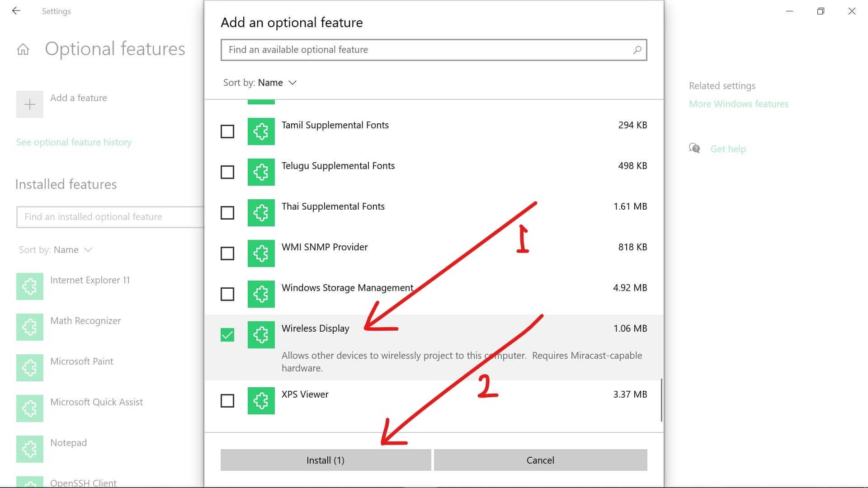This screenshot has width=868, height=488.
Task: Click the 1.06 MB size of Wireless Display
Action: point(630,328)
